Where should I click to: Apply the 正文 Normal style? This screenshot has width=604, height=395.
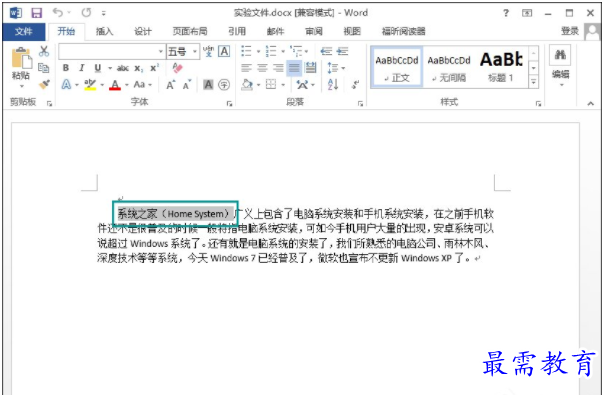[x=397, y=67]
